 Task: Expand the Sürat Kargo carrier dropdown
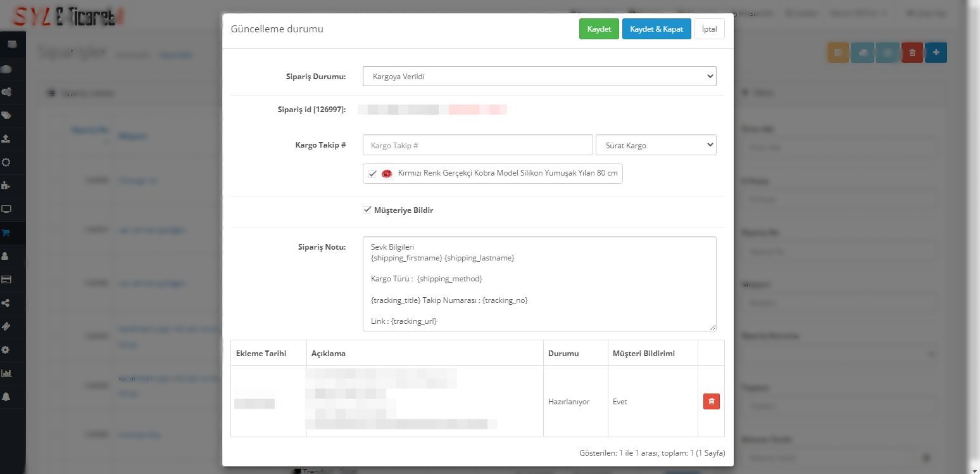[655, 145]
